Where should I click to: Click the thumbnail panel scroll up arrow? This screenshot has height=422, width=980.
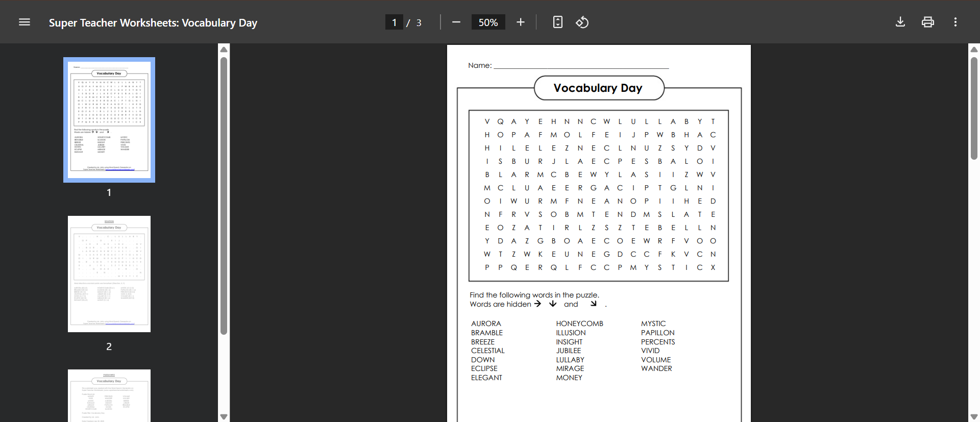(x=224, y=49)
